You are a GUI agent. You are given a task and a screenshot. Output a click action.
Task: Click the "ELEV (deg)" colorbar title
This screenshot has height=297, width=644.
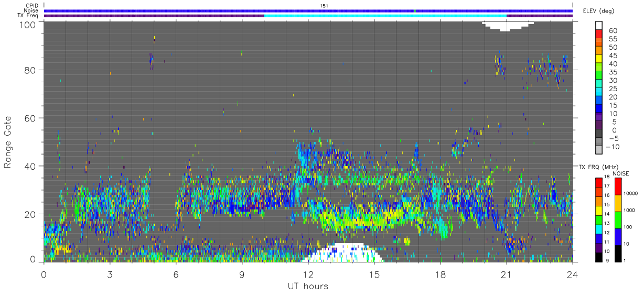point(599,11)
